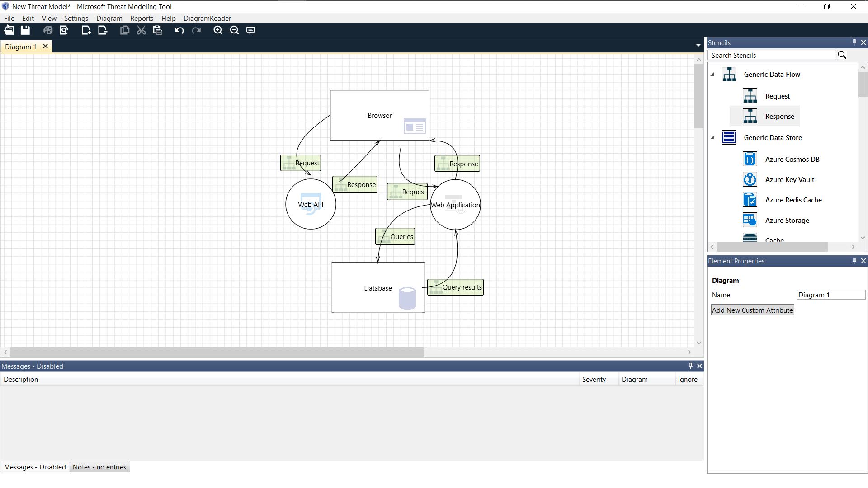
Task: Switch to analysis view with the magnifier document icon
Action: coord(64,30)
